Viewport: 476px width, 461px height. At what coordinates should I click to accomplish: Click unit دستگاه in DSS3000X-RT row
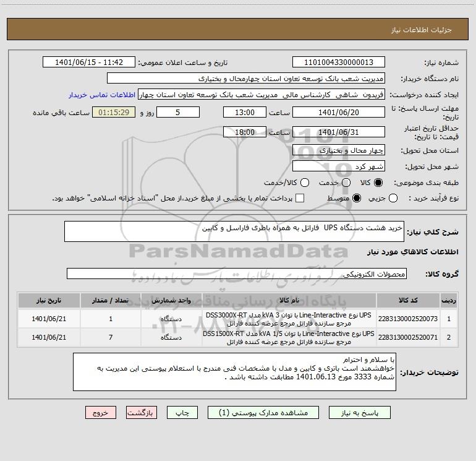pyautogui.click(x=171, y=319)
